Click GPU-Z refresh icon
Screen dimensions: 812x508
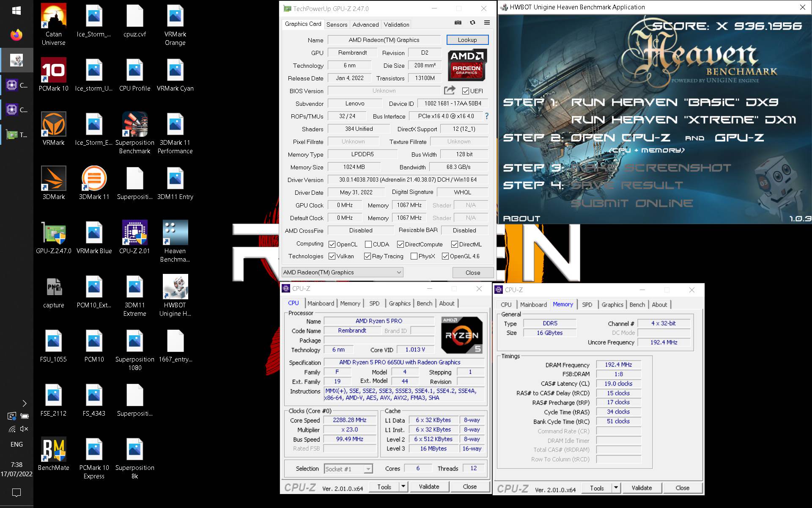pos(472,23)
